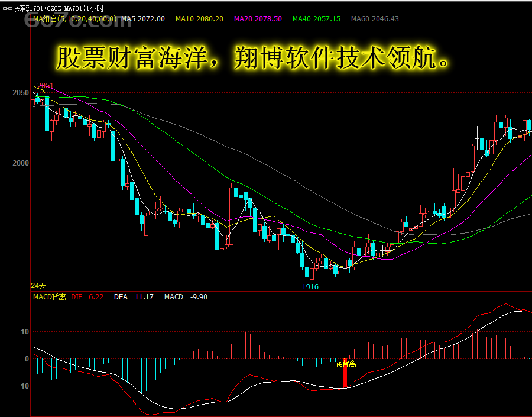Click the link icon beside the 郑醇1701 title

(x=8, y=8)
